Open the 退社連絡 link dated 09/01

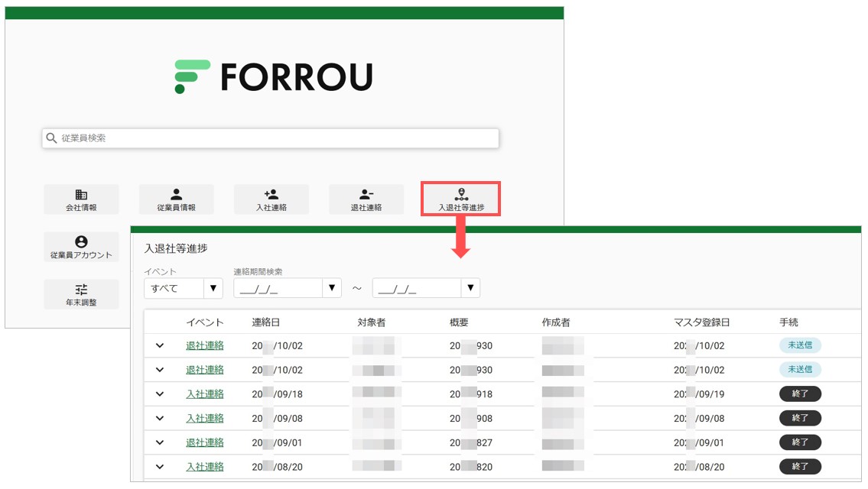tap(205, 442)
